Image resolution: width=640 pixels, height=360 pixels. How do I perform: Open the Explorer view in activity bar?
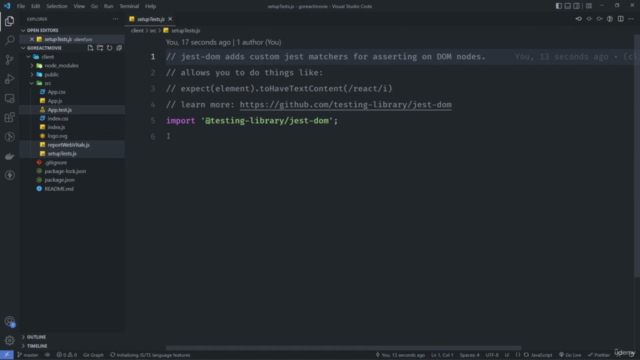pos(9,21)
